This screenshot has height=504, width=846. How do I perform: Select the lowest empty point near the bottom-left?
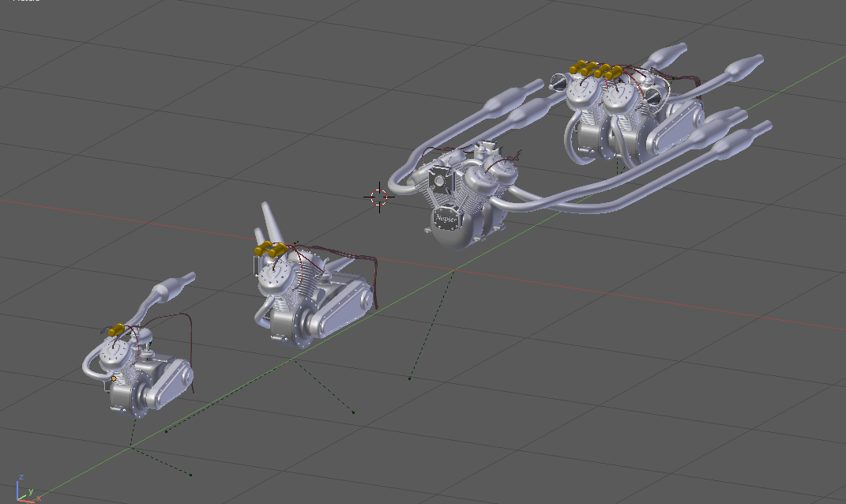click(x=191, y=475)
